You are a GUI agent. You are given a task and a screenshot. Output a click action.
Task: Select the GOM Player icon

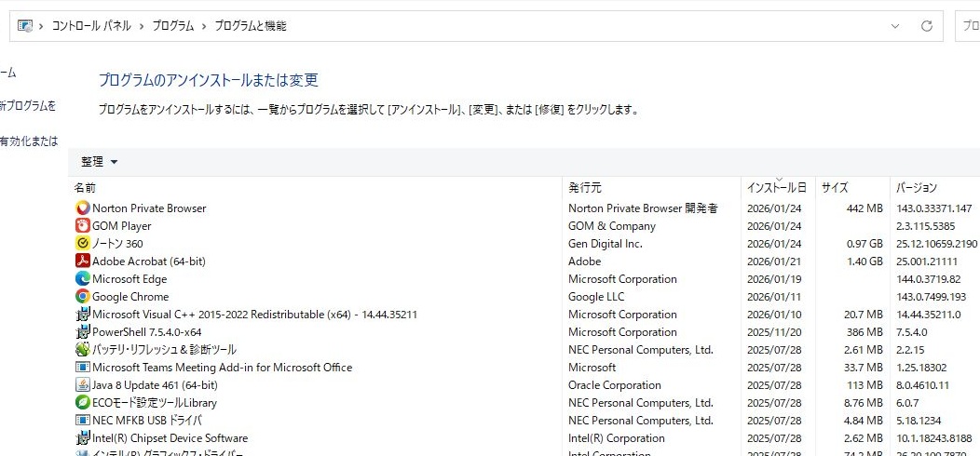tap(83, 226)
